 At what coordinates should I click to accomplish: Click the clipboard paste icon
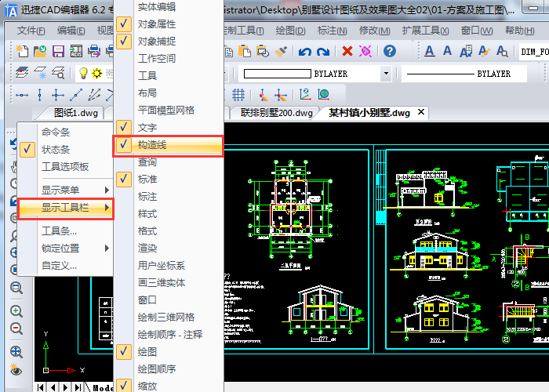tap(245, 51)
